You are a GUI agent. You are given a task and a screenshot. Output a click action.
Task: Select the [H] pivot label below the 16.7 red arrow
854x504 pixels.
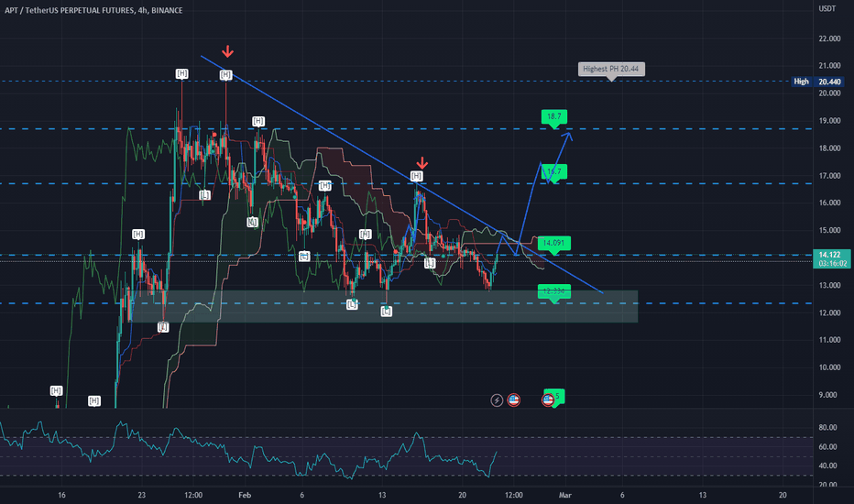(x=417, y=176)
